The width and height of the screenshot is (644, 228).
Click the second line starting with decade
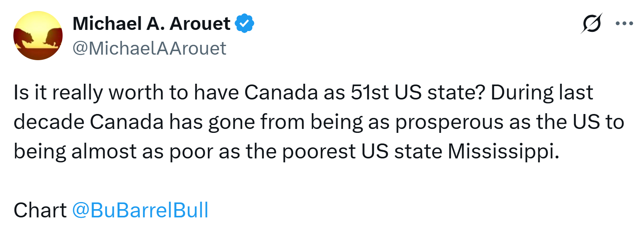pyautogui.click(x=319, y=122)
